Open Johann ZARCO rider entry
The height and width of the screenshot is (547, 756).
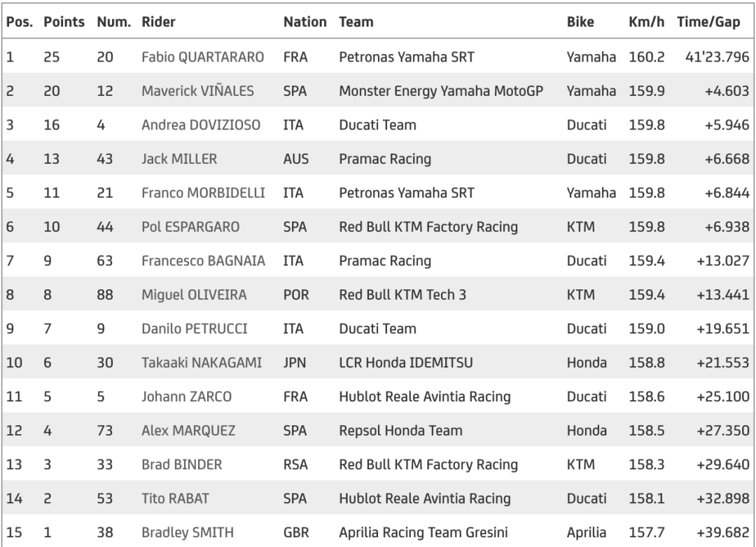click(x=186, y=396)
